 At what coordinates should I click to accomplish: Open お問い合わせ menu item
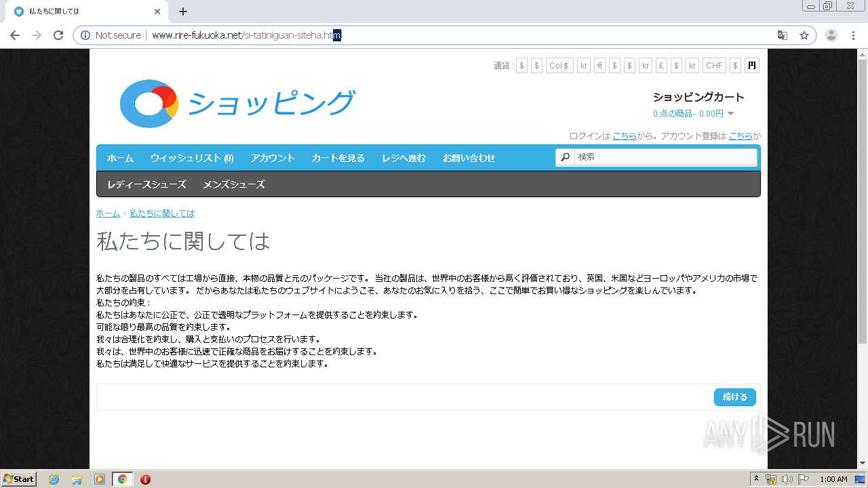pos(469,158)
